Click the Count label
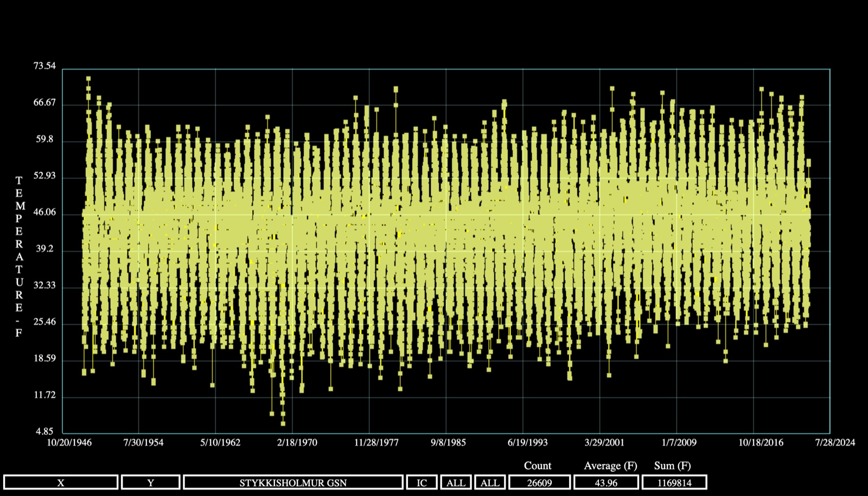868x496 pixels. (538, 466)
